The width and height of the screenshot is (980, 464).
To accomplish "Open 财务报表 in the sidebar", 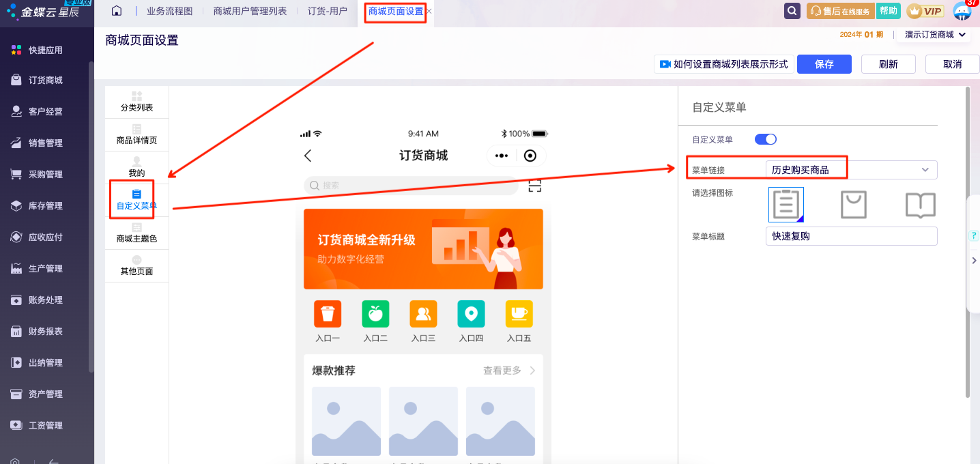I will coord(46,331).
